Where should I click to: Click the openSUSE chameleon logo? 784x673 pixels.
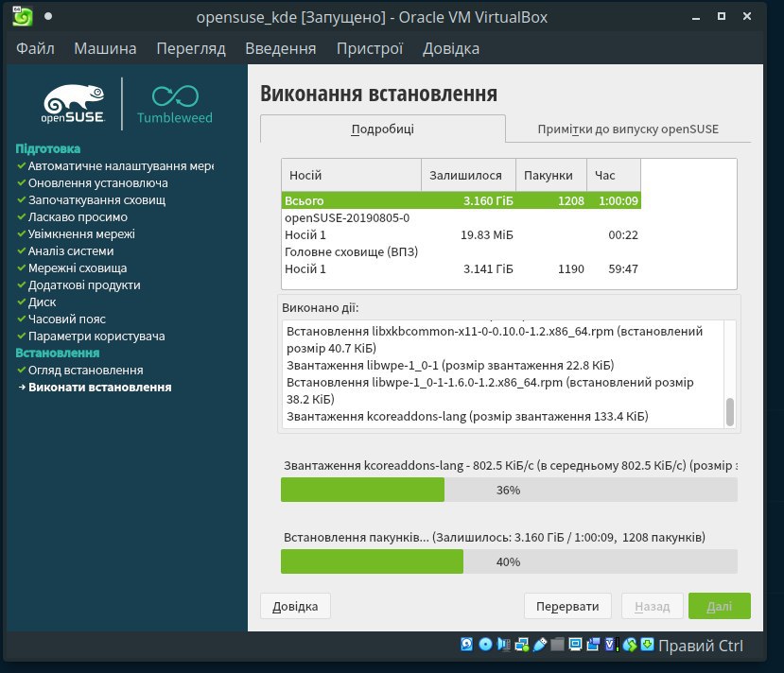click(74, 103)
